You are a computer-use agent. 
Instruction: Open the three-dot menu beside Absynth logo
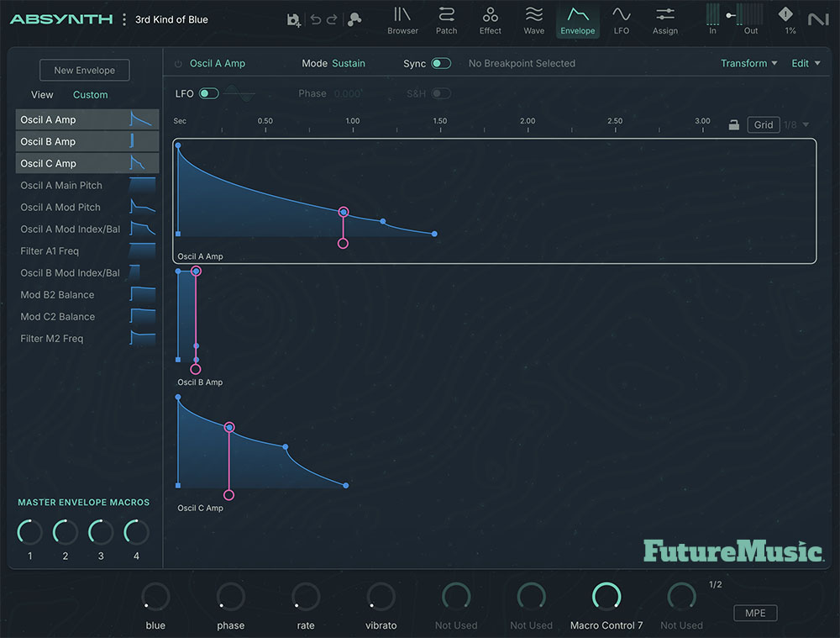124,19
